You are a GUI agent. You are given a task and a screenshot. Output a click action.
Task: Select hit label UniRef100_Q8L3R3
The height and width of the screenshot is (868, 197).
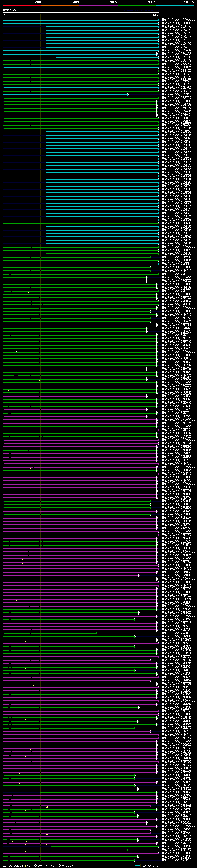177,88
